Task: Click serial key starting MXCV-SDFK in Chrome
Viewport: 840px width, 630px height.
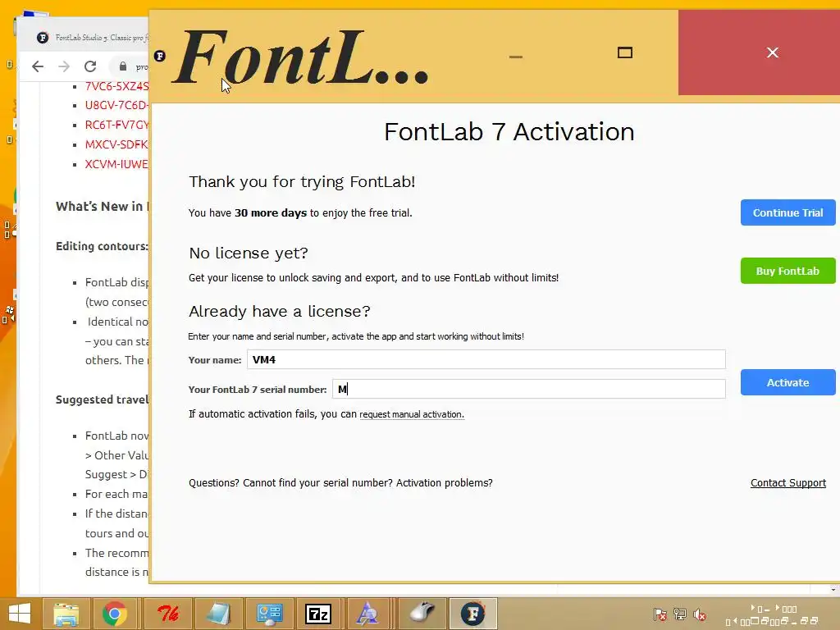Action: (116, 144)
